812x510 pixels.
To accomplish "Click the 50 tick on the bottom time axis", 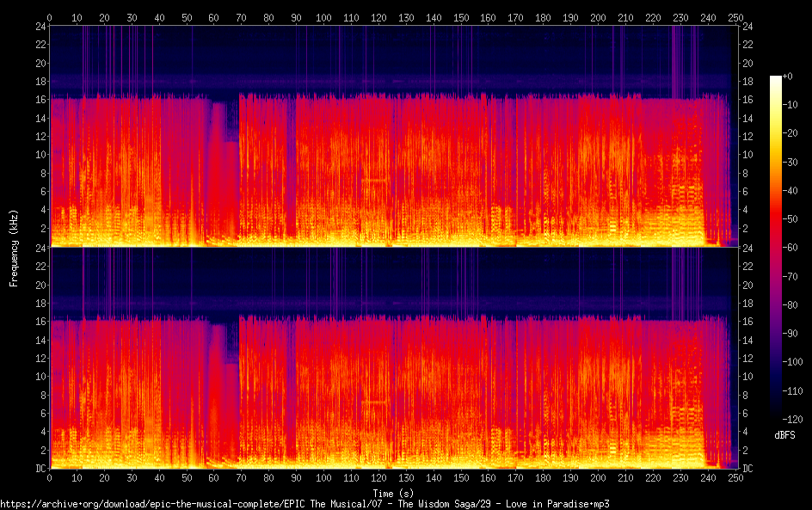I will pyautogui.click(x=187, y=477).
